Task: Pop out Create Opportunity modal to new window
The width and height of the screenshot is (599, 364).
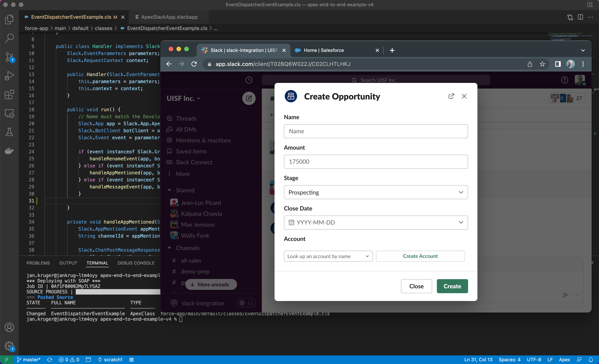Action: pyautogui.click(x=451, y=96)
